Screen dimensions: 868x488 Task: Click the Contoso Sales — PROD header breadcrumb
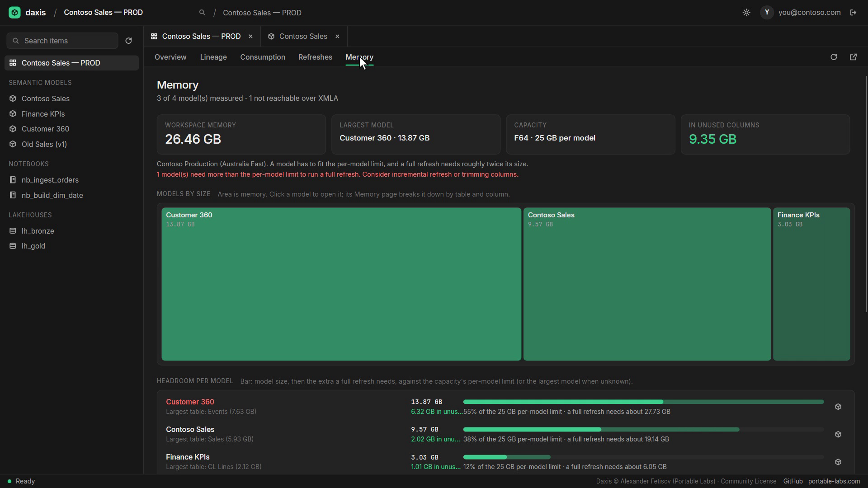tap(262, 13)
